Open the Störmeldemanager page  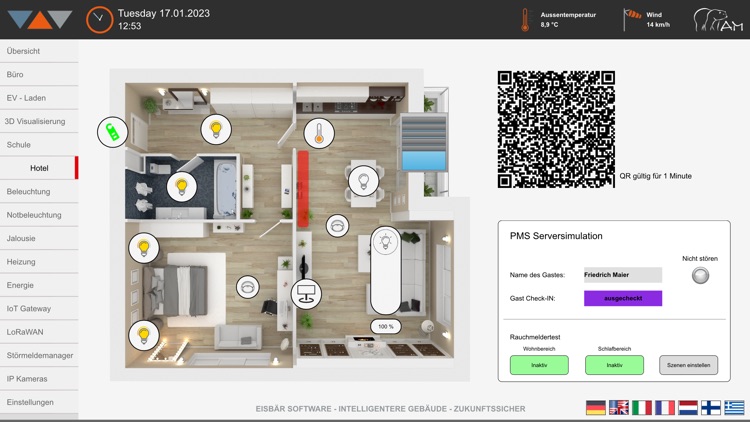39,355
